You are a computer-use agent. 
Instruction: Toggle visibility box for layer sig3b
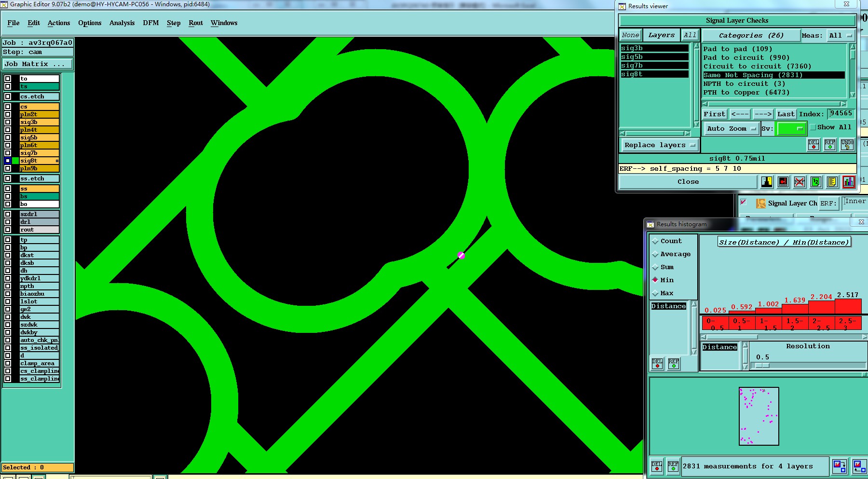coord(8,122)
